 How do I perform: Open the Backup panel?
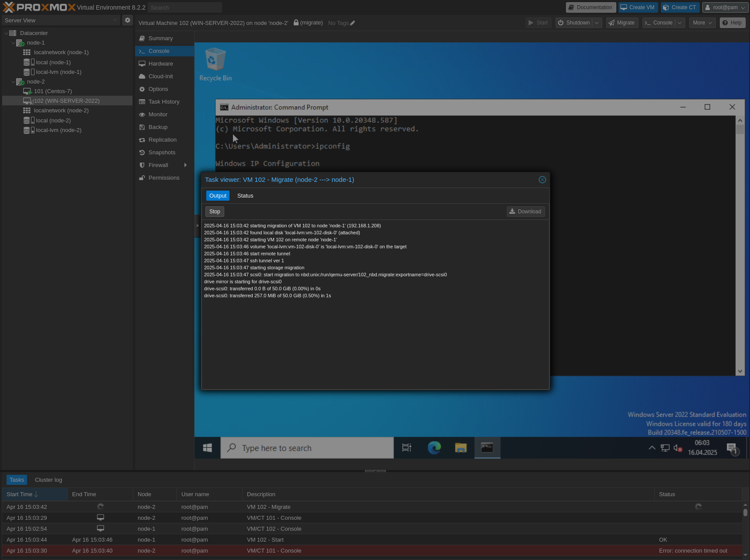point(157,127)
